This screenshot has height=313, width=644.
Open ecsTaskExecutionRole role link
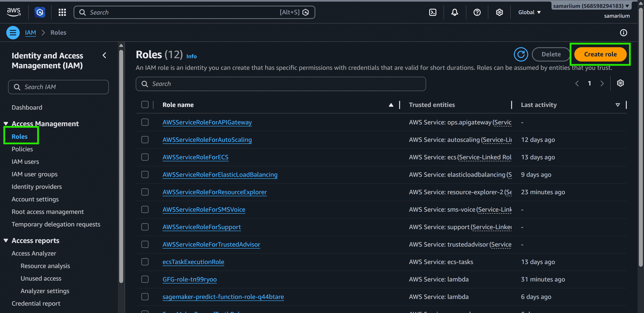pos(193,262)
